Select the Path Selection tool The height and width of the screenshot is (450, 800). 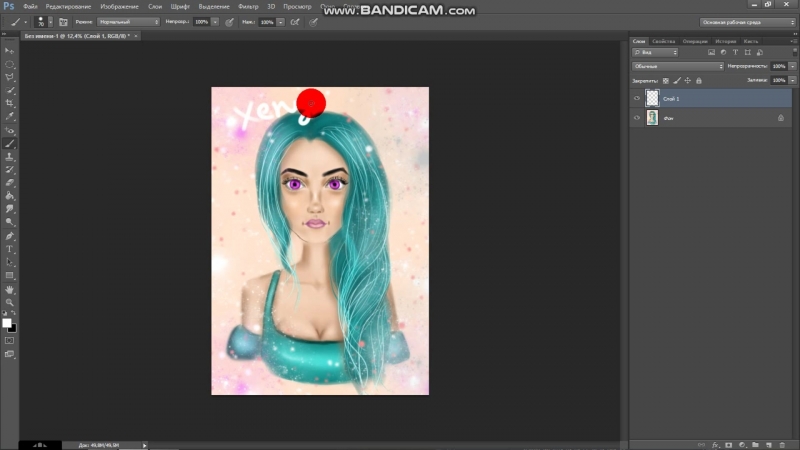[x=9, y=262]
